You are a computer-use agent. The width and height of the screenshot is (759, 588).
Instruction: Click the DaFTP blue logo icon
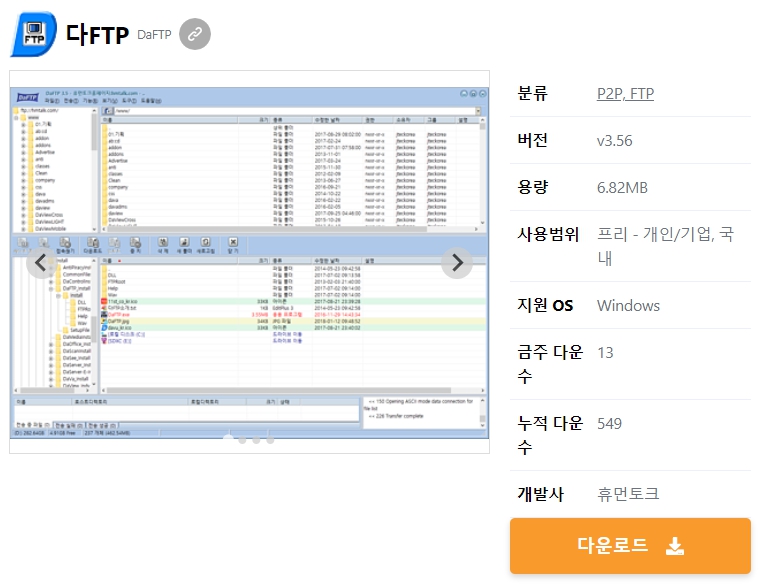tap(33, 34)
